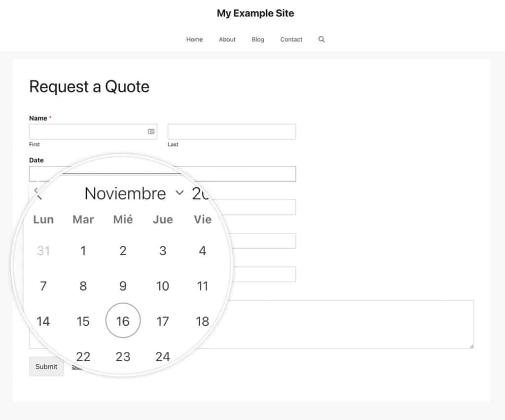Screen dimensions: 505x420
Task: Click the autofill contact icon in First name field
Action: [x=151, y=132]
